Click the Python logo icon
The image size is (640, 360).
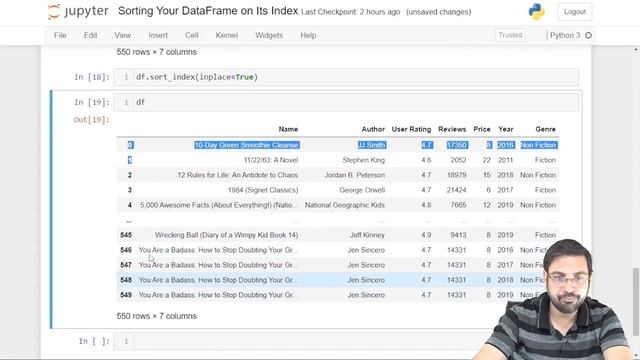(536, 11)
